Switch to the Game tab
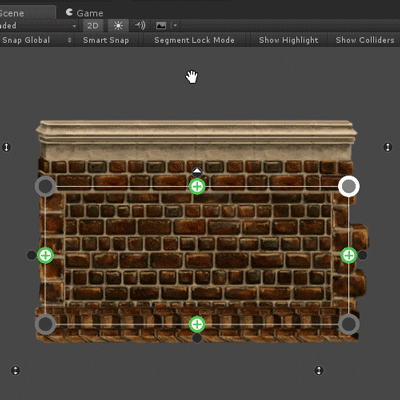Screen dimensions: 400x400 point(84,13)
